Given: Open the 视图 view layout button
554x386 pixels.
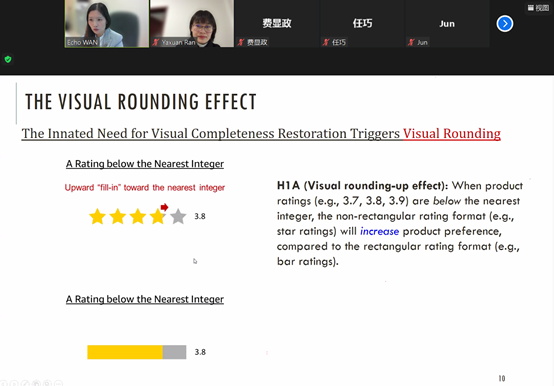Looking at the screenshot, I should point(538,8).
